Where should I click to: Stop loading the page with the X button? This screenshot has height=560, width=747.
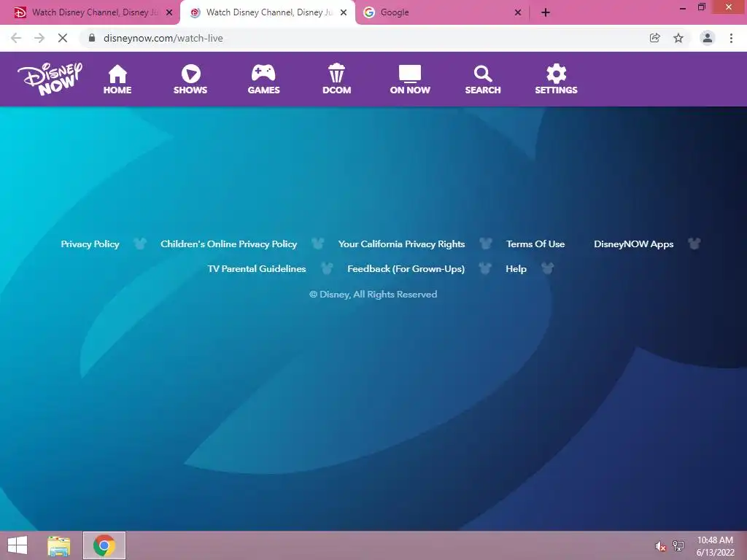[x=63, y=38]
